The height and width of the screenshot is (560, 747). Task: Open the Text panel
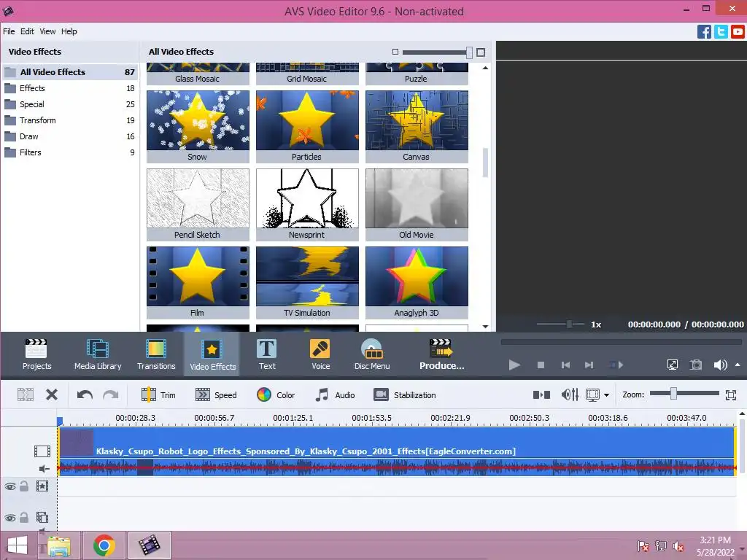tap(267, 354)
